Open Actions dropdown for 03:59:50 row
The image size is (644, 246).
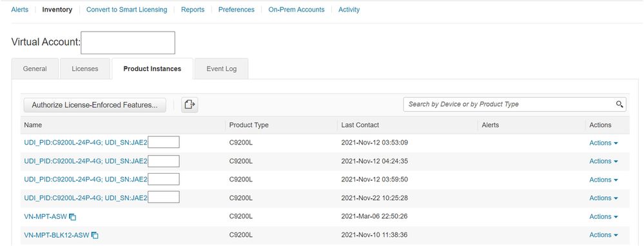[x=603, y=179]
